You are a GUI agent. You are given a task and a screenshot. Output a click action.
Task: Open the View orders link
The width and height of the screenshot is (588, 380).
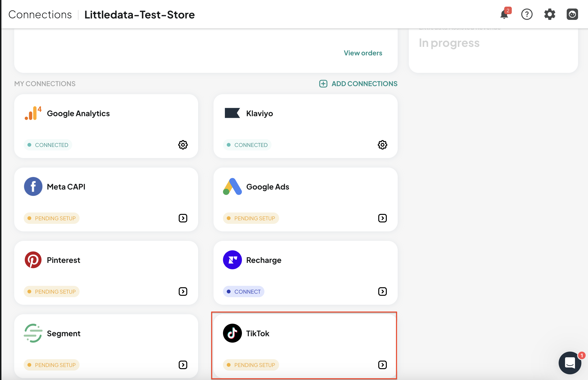363,53
